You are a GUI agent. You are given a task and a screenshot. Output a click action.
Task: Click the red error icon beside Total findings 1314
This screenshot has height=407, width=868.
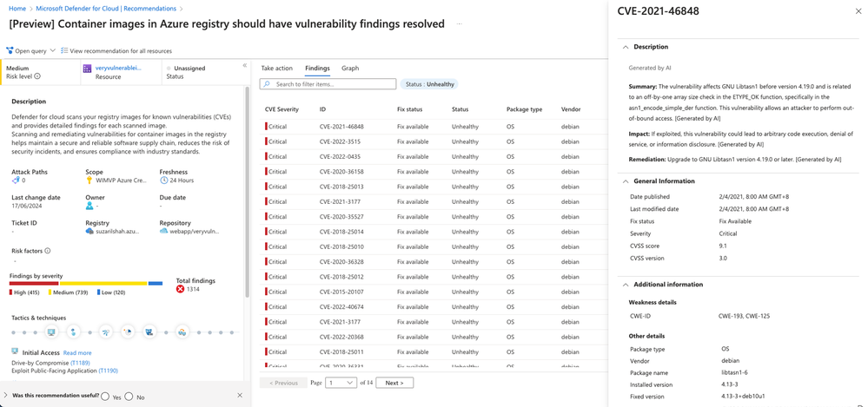point(180,289)
